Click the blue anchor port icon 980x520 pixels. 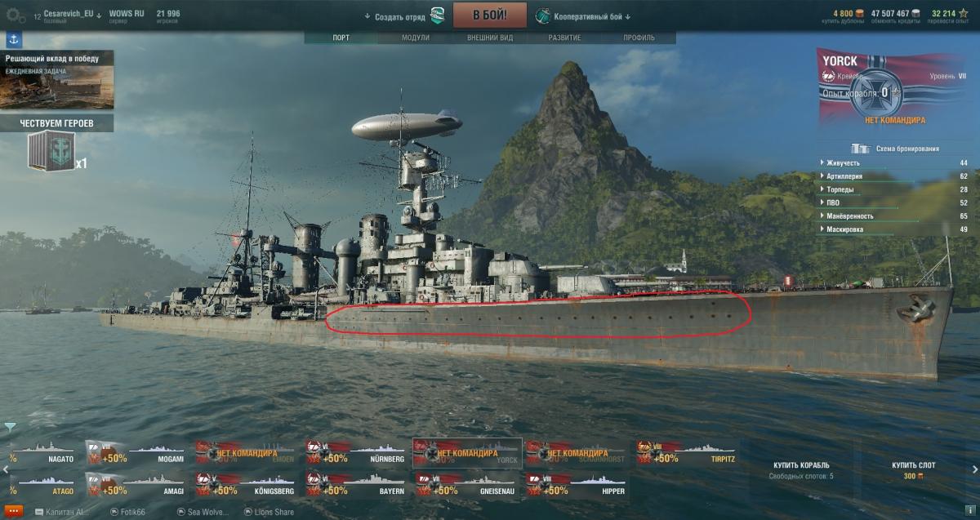(x=14, y=40)
